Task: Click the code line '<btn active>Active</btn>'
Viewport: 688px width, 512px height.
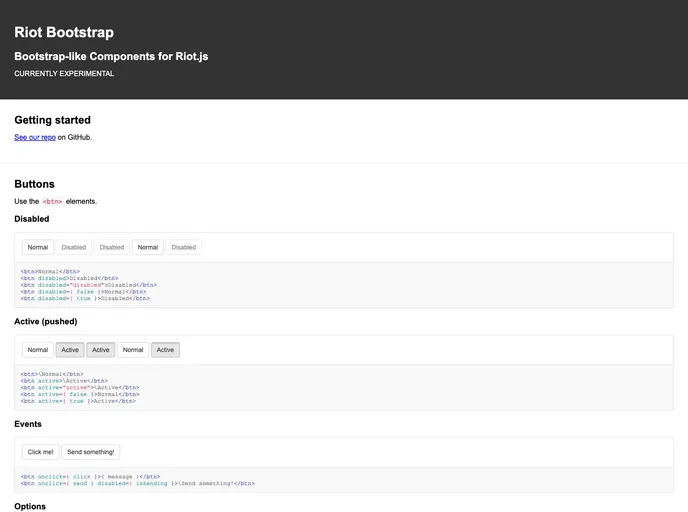Action: 64,381
